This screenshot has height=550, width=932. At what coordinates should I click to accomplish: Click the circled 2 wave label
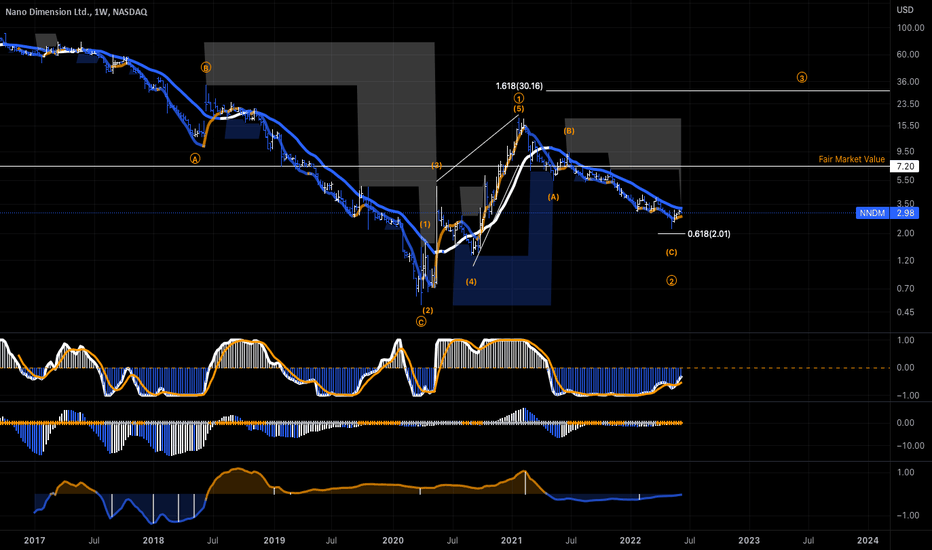(x=671, y=281)
